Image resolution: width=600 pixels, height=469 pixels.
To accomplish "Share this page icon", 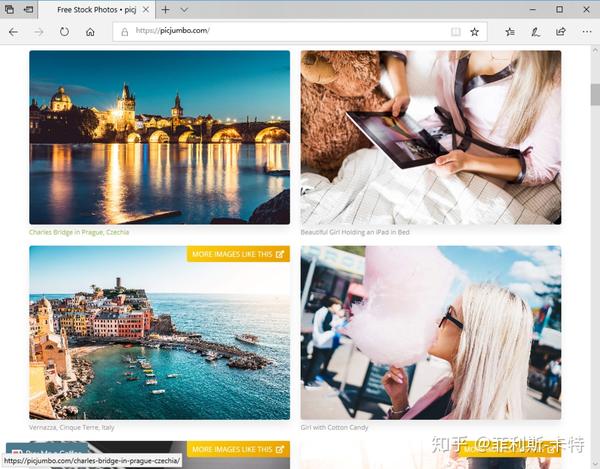I will click(x=561, y=32).
